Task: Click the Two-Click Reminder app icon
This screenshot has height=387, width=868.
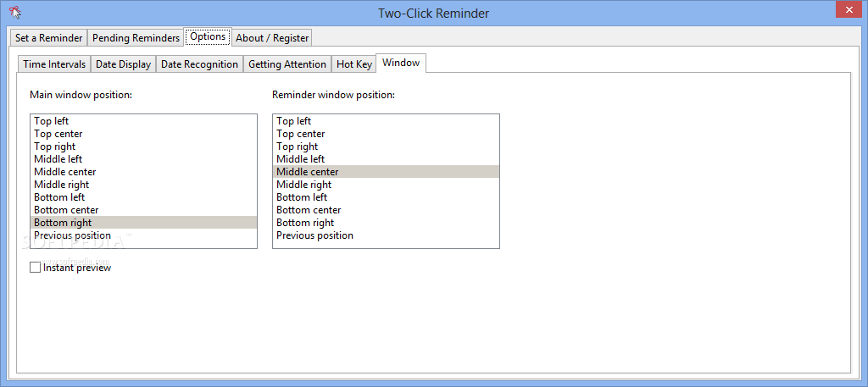Action: [x=15, y=12]
